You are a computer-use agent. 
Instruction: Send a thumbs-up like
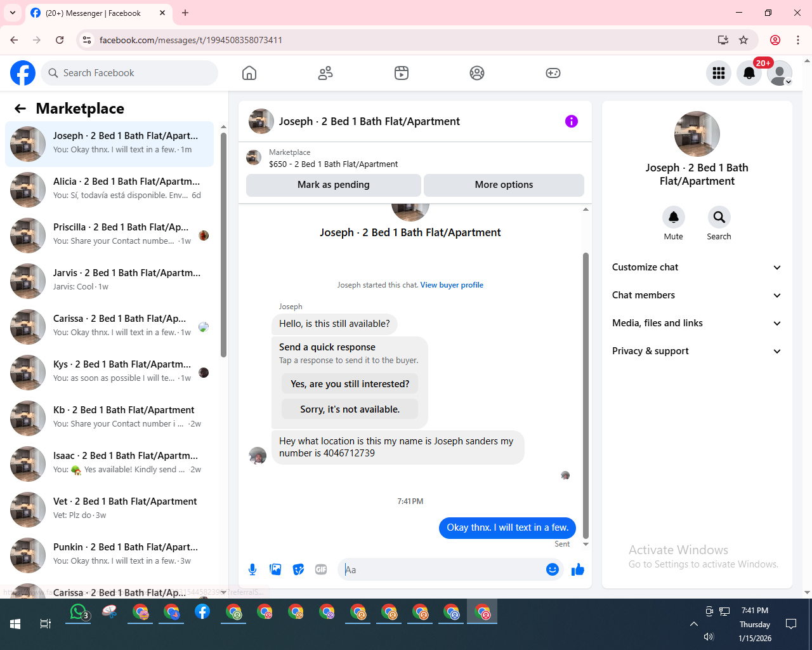click(x=577, y=569)
